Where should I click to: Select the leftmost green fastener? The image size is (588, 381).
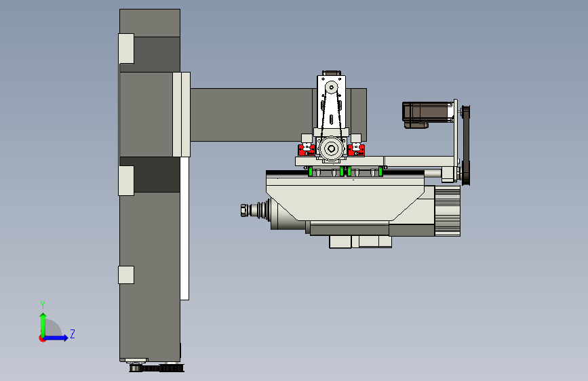311,172
